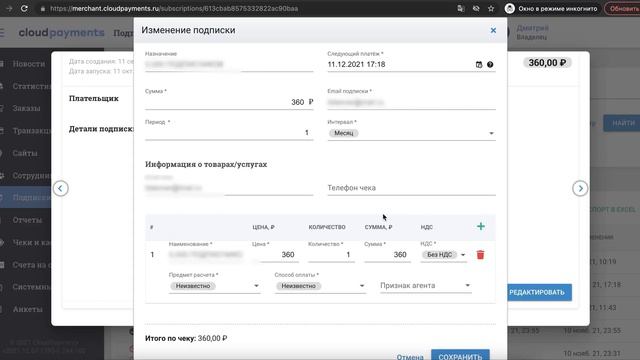This screenshot has width=640, height=360.
Task: Click the Email подписки field
Action: click(x=411, y=102)
